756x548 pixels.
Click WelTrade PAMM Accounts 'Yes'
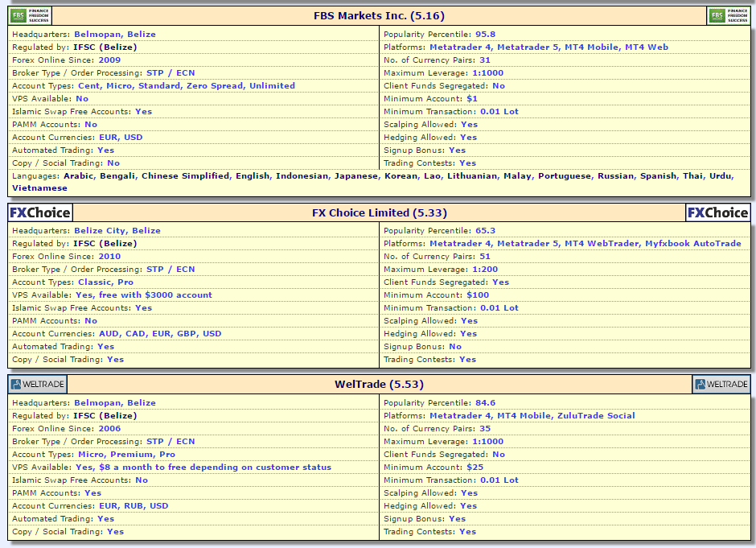pos(93,493)
